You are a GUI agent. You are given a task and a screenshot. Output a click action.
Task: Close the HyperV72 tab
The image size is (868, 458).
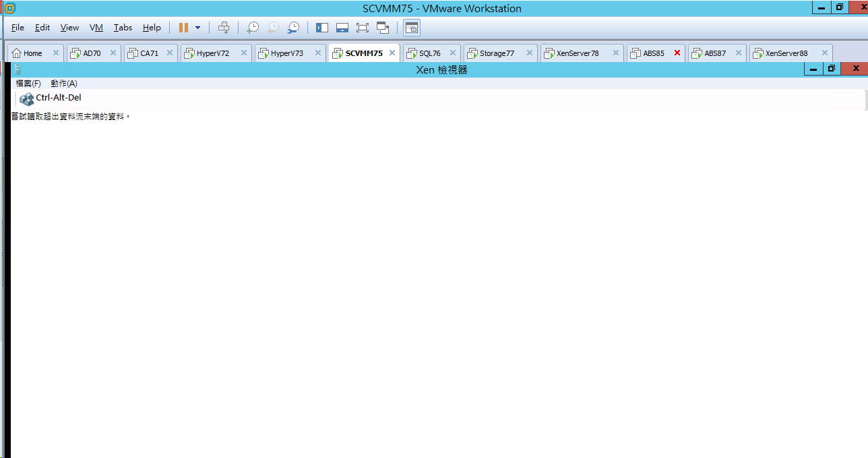[x=244, y=53]
